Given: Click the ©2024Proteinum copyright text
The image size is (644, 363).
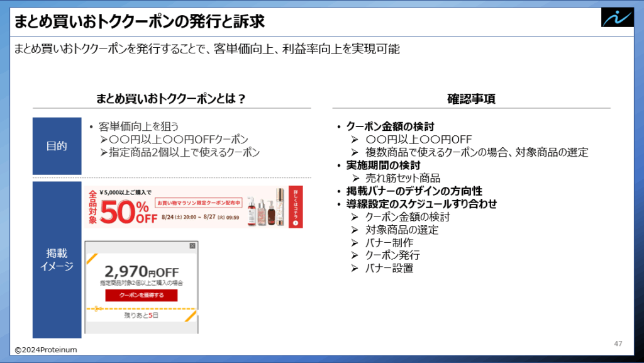Looking at the screenshot, I should tap(47, 349).
